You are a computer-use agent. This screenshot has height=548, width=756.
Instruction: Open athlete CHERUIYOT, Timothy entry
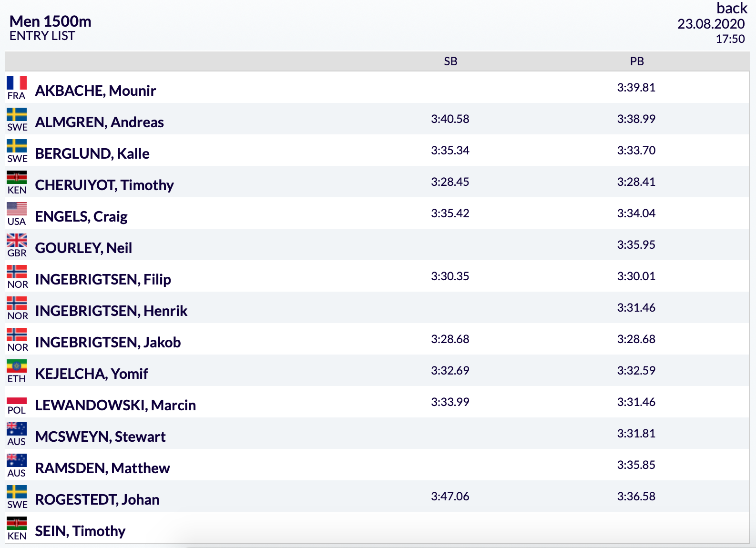[104, 185]
